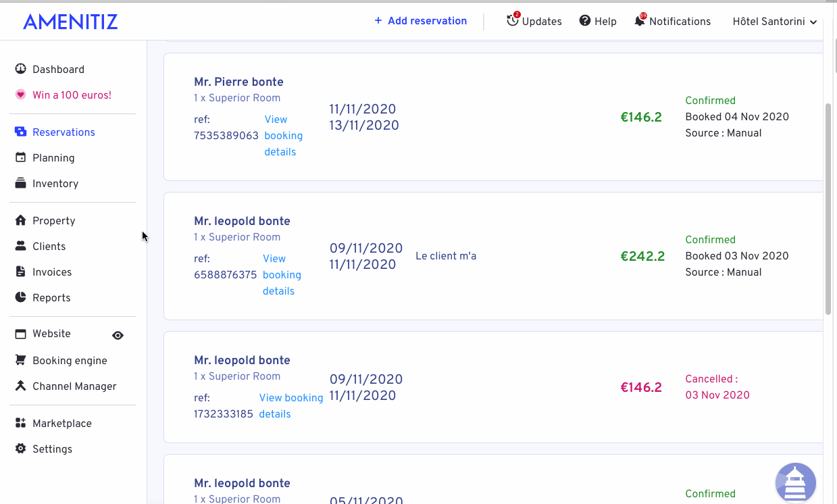Screen dimensions: 837x504
Task: Click the Property house icon
Action: point(20,220)
